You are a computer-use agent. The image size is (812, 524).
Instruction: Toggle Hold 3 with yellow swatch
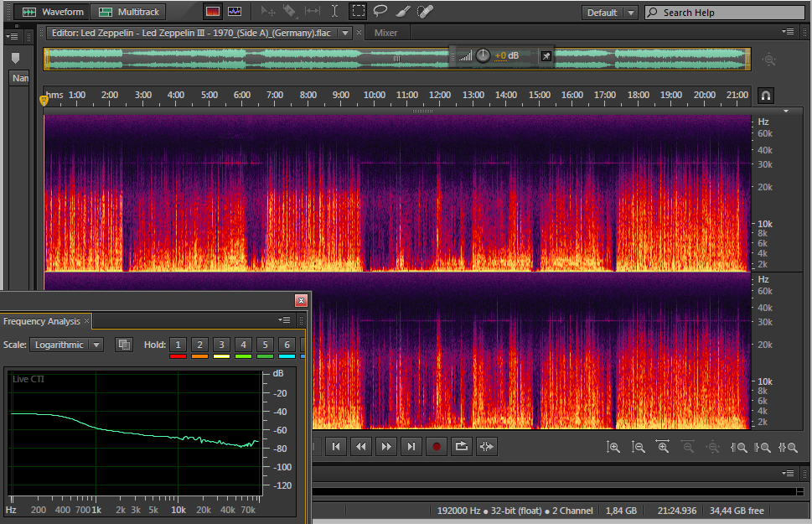click(221, 345)
